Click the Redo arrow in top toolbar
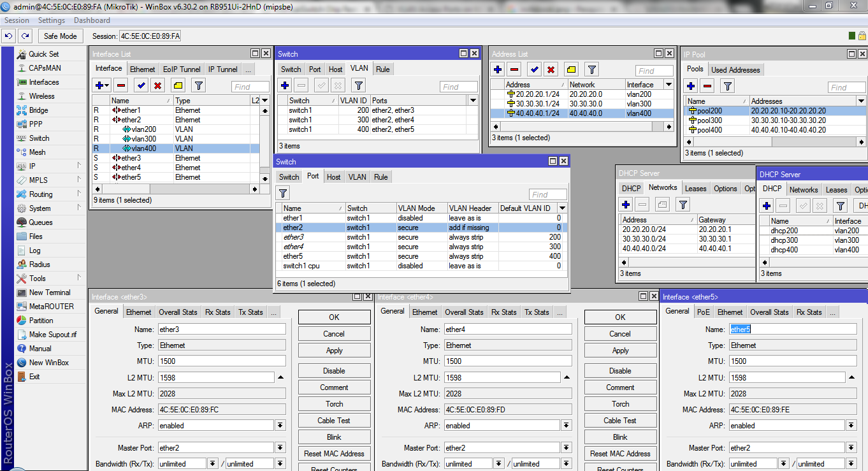This screenshot has width=868, height=471. (25, 36)
